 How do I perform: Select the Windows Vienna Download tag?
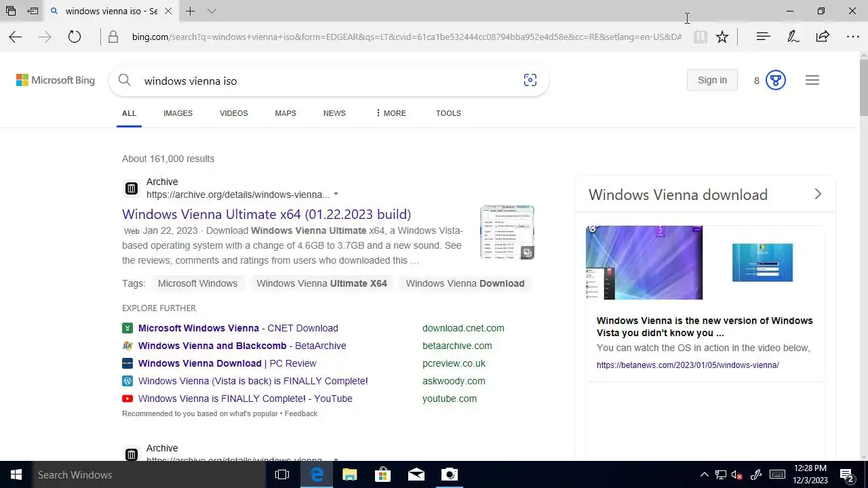pos(465,283)
